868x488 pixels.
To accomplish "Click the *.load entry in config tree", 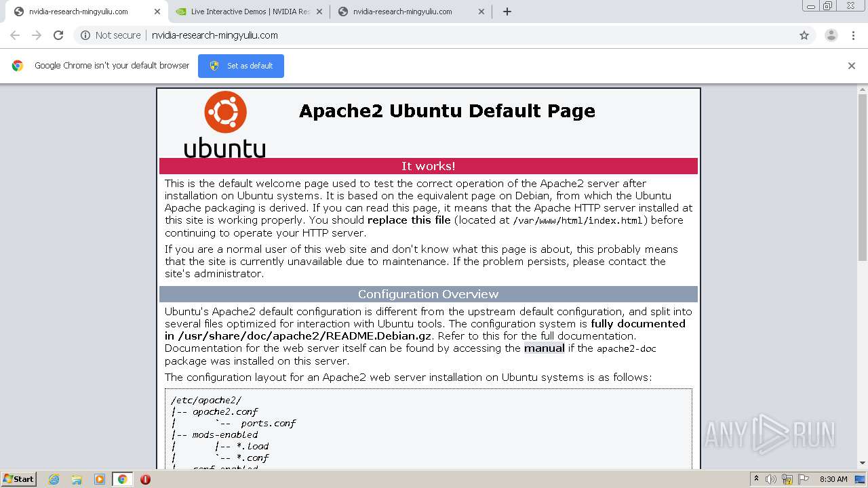I will tap(252, 447).
